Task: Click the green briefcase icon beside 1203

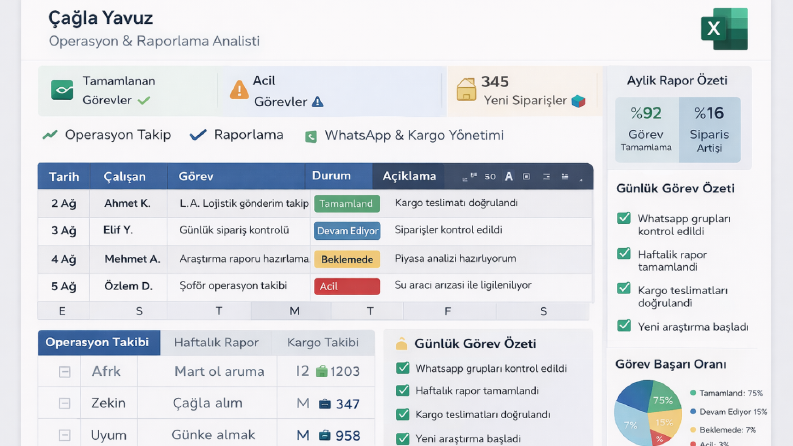Action: 322,372
